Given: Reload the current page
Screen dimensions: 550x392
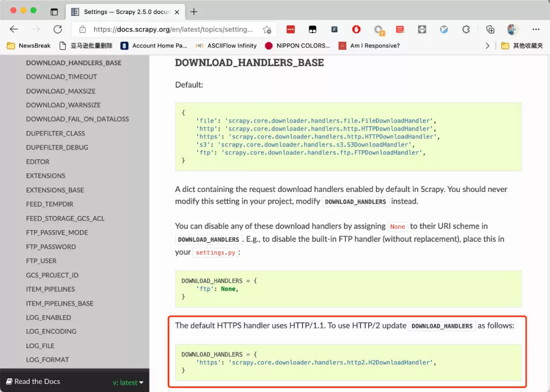Looking at the screenshot, I should click(x=58, y=30).
